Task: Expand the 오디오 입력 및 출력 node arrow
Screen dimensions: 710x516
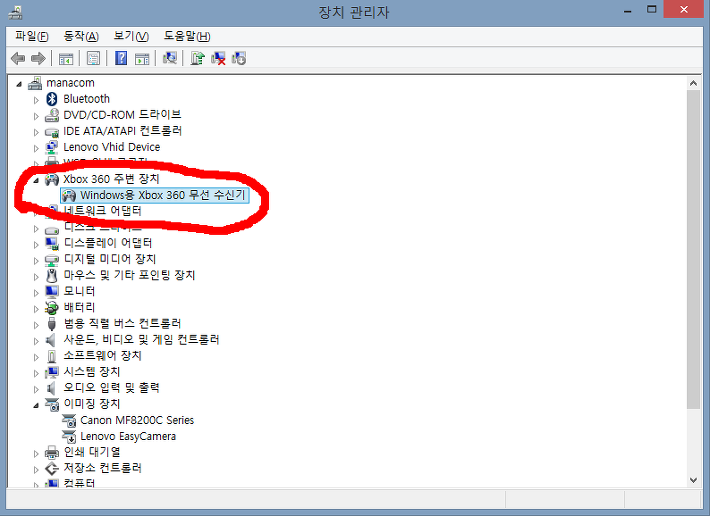Action: 36,389
